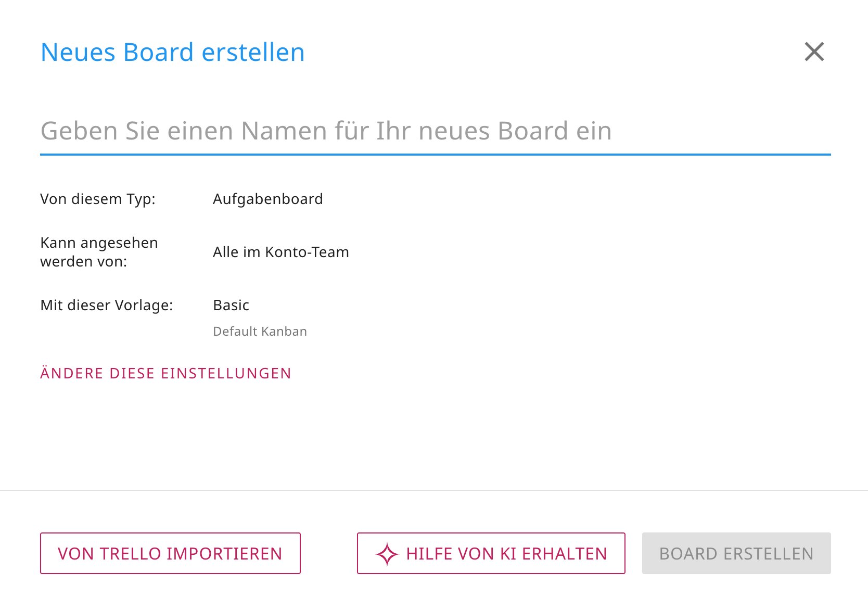Viewport: 868px width, 610px height.
Task: Click the Hilfe von KI erhalten text
Action: 506,554
